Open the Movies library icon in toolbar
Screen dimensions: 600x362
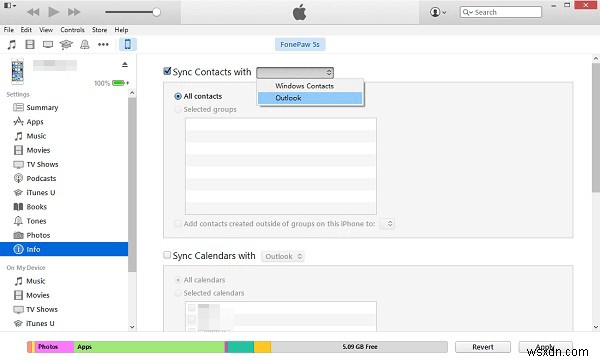coord(30,44)
